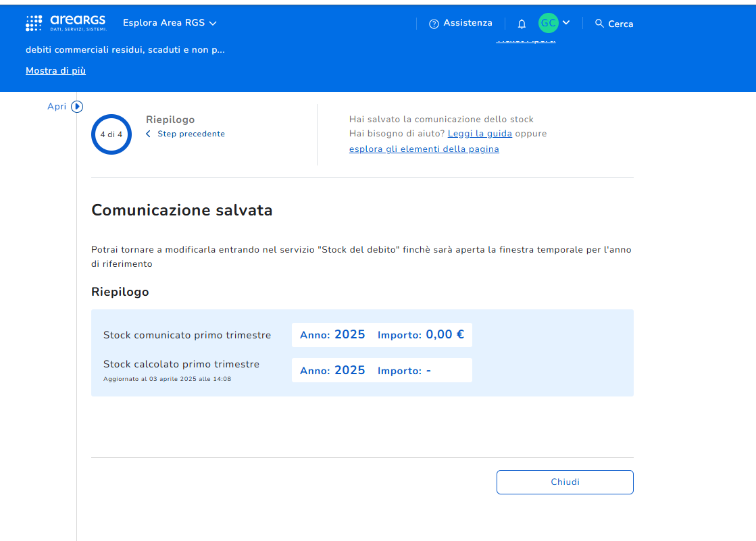Follow esplora gli elementi della pagina link
The image size is (756, 541).
click(424, 149)
